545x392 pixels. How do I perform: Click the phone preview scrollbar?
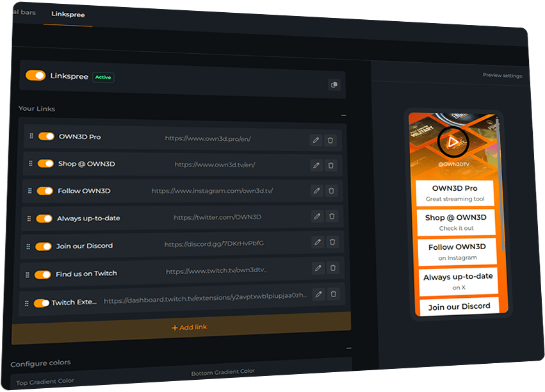(501, 184)
